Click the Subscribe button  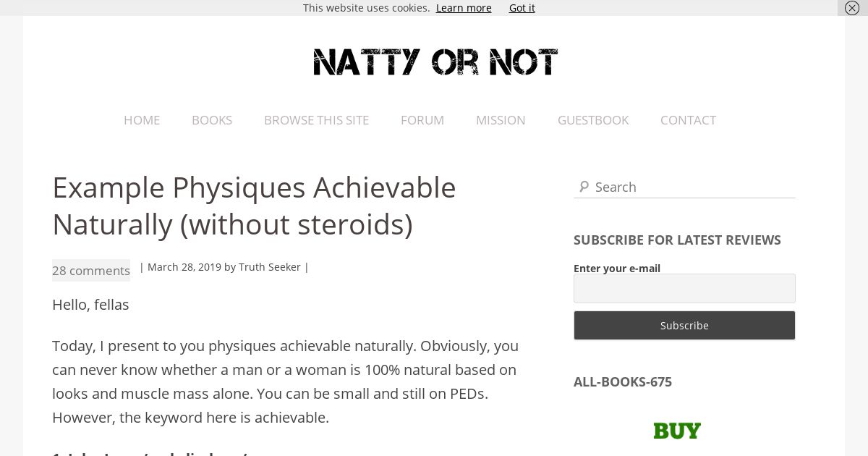[684, 326]
